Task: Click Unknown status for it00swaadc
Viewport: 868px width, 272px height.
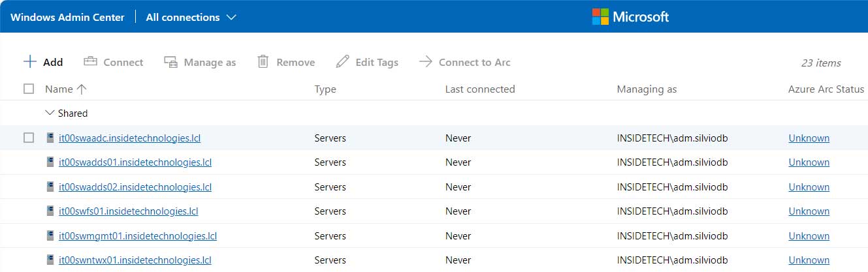Action: point(809,138)
